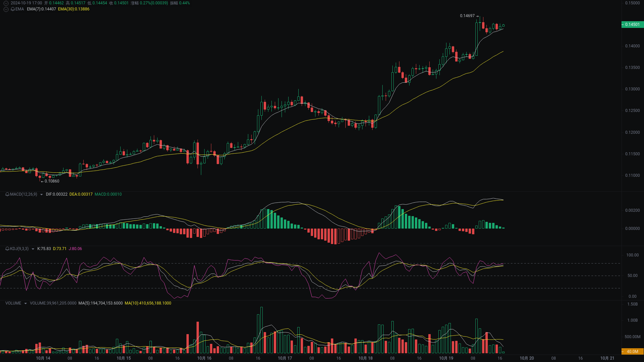644x362 pixels.
Task: Click the 0.14697 high price annotation
Action: 467,15
